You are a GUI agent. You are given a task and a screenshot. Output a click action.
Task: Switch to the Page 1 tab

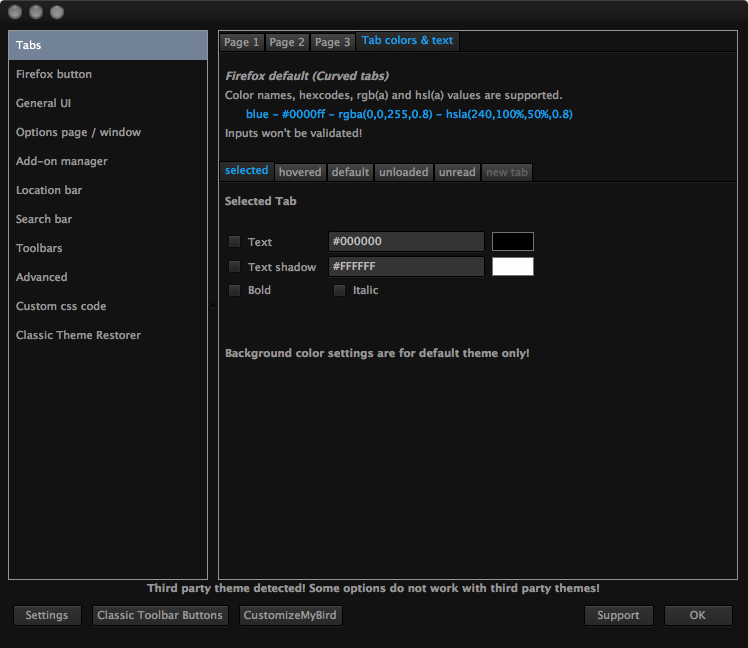241,42
